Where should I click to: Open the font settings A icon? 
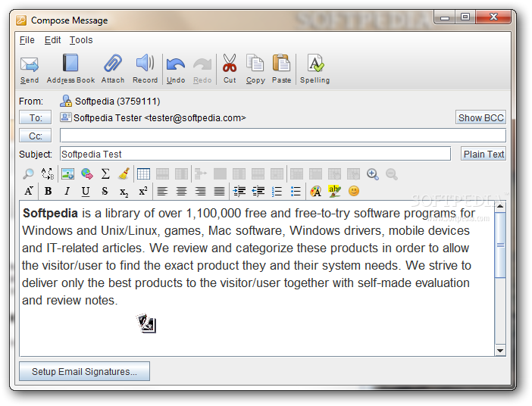pos(29,192)
